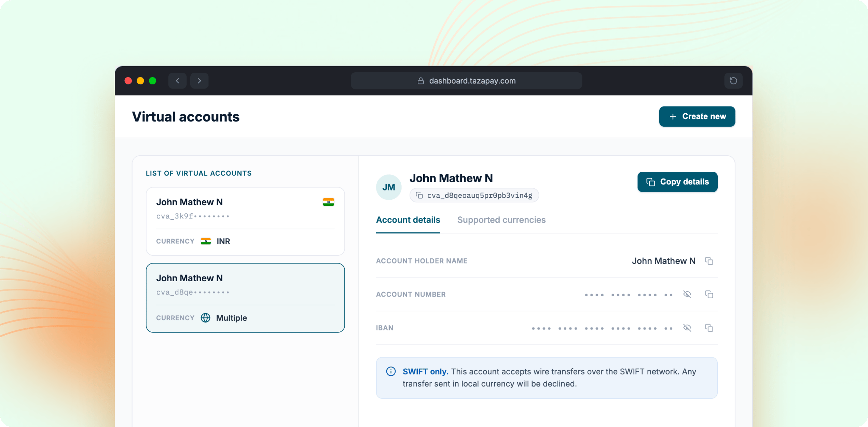Viewport: 868px width, 427px height.
Task: Switch to the Account details tab
Action: [x=408, y=220]
